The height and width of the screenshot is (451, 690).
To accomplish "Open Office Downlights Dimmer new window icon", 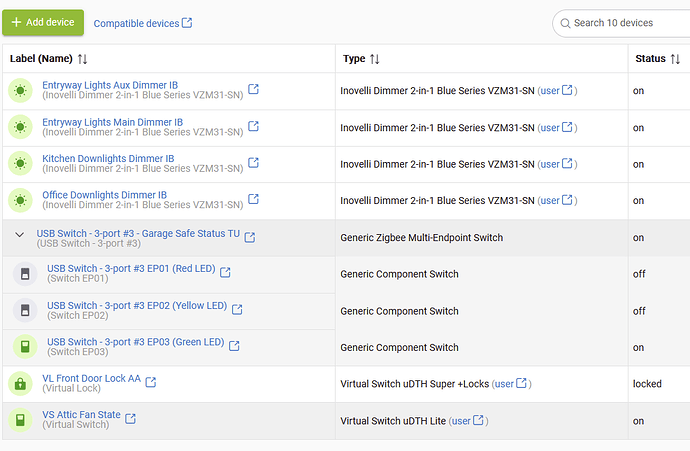I will click(x=253, y=199).
